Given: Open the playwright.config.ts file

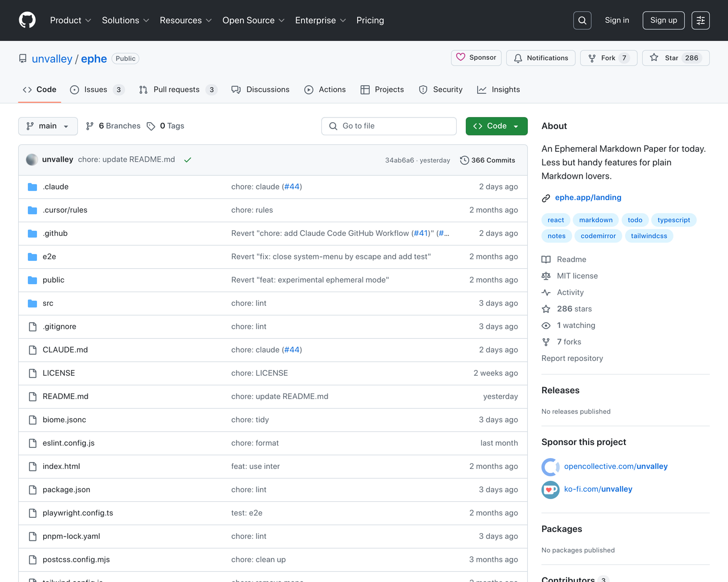Looking at the screenshot, I should [x=78, y=513].
